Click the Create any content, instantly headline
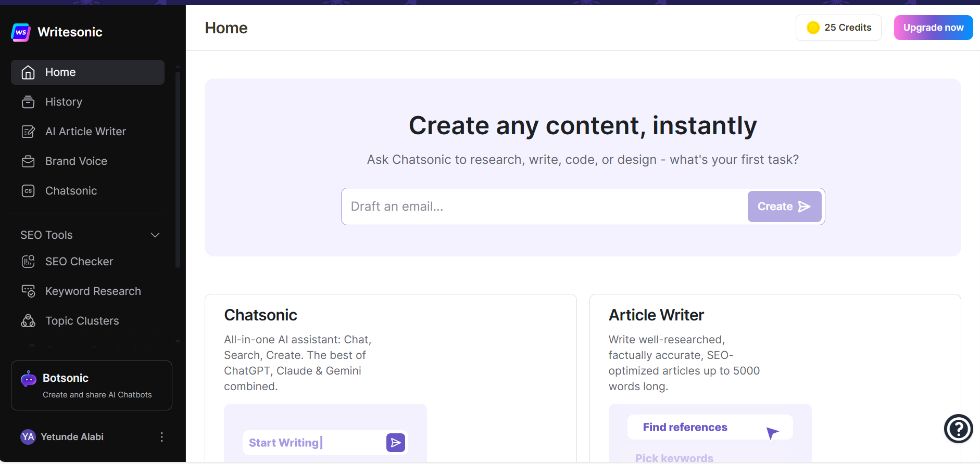Screen dimensions: 980x464 point(583,126)
